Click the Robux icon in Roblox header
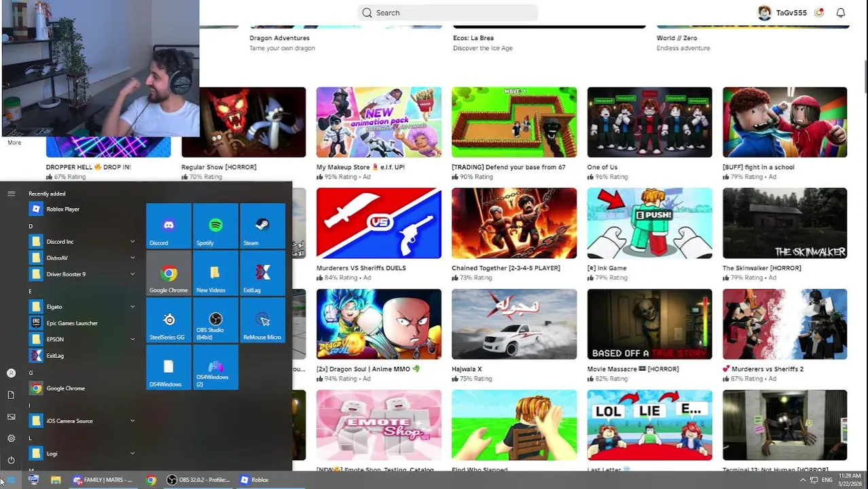Image resolution: width=868 pixels, height=489 pixels. [819, 12]
